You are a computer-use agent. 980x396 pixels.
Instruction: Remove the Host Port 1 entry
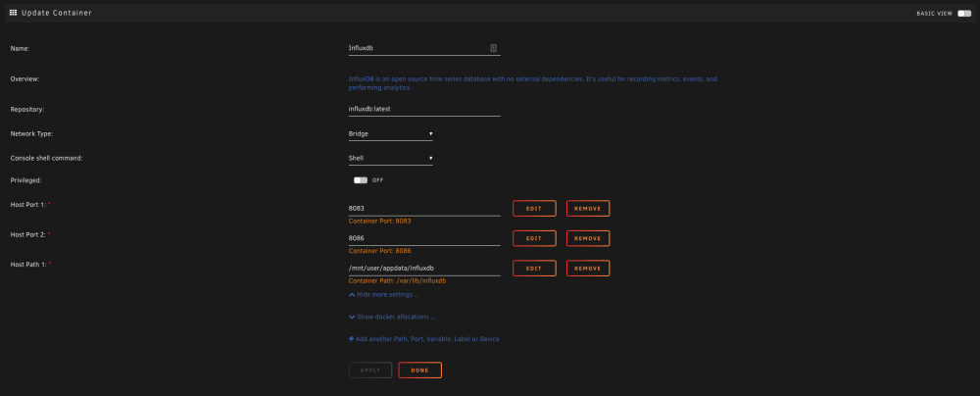click(x=588, y=209)
